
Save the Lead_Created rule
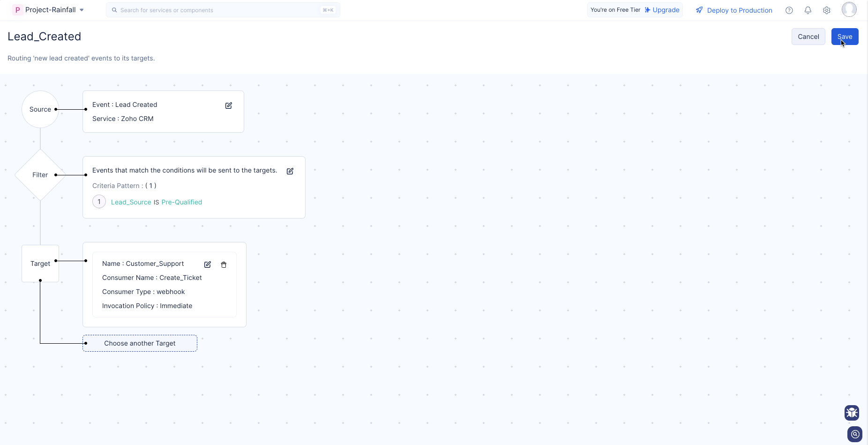pyautogui.click(x=845, y=37)
